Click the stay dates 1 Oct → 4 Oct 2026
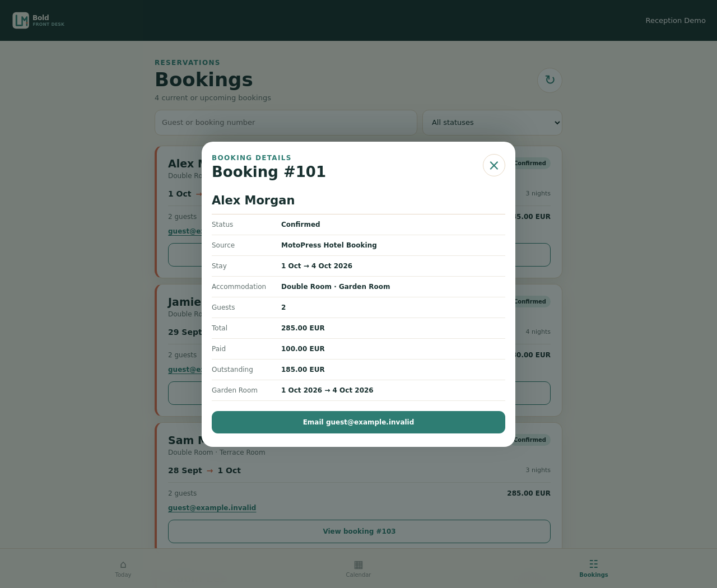The height and width of the screenshot is (588, 717). 316,266
